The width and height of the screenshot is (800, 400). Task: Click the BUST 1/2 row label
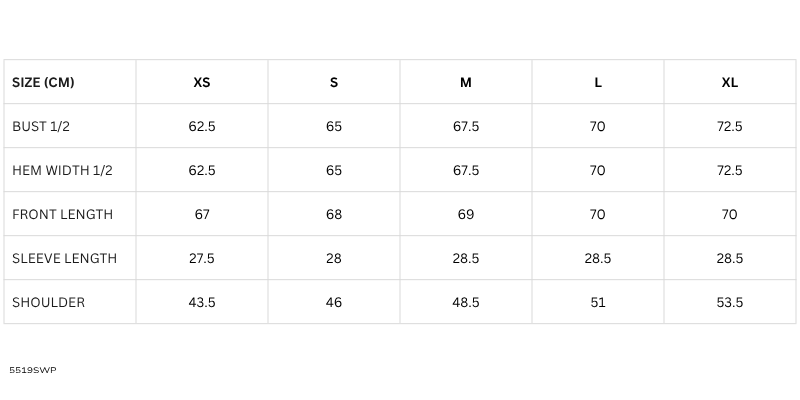(41, 126)
